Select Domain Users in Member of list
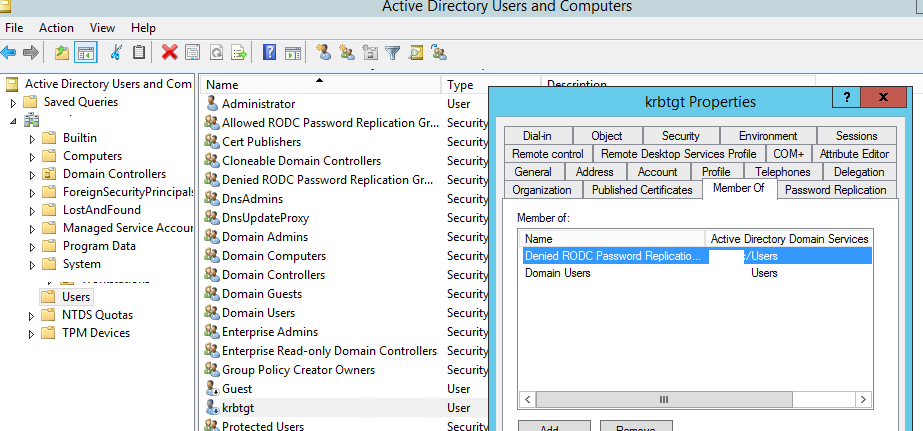The width and height of the screenshot is (923, 431). coord(558,273)
